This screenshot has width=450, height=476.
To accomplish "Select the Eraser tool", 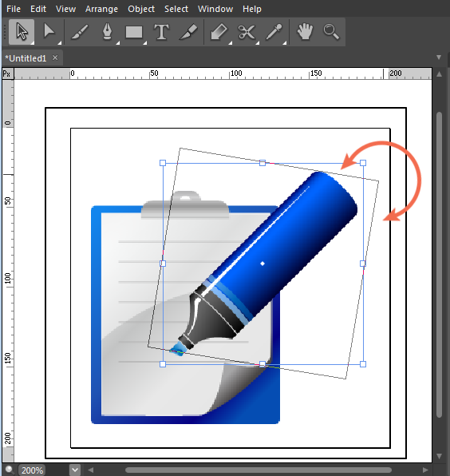I will [x=219, y=32].
